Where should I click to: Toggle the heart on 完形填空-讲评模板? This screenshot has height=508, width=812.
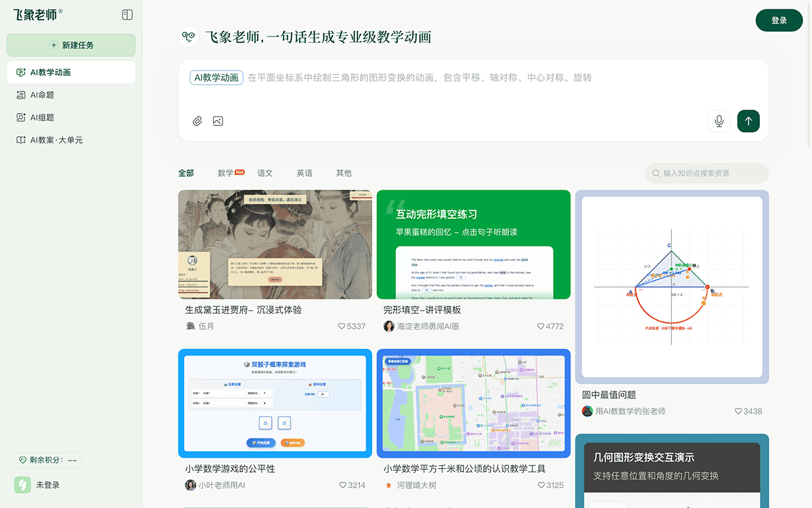pos(541,326)
